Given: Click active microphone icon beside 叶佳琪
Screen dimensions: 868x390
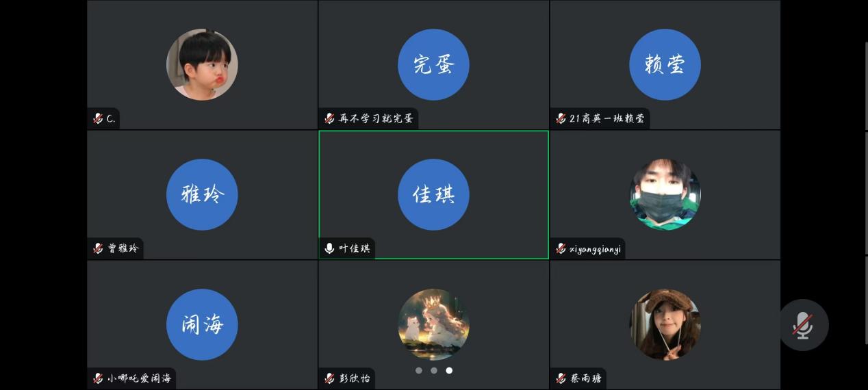Looking at the screenshot, I should (330, 248).
